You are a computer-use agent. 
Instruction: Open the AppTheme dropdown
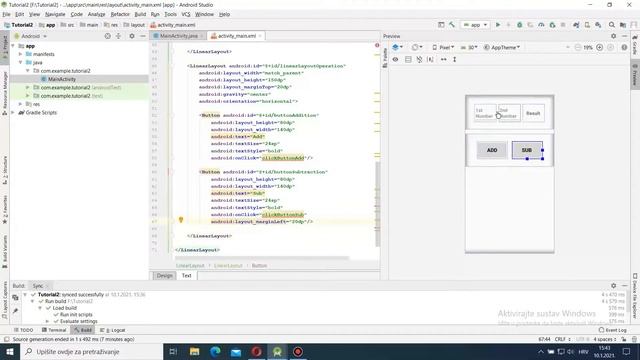pyautogui.click(x=502, y=47)
